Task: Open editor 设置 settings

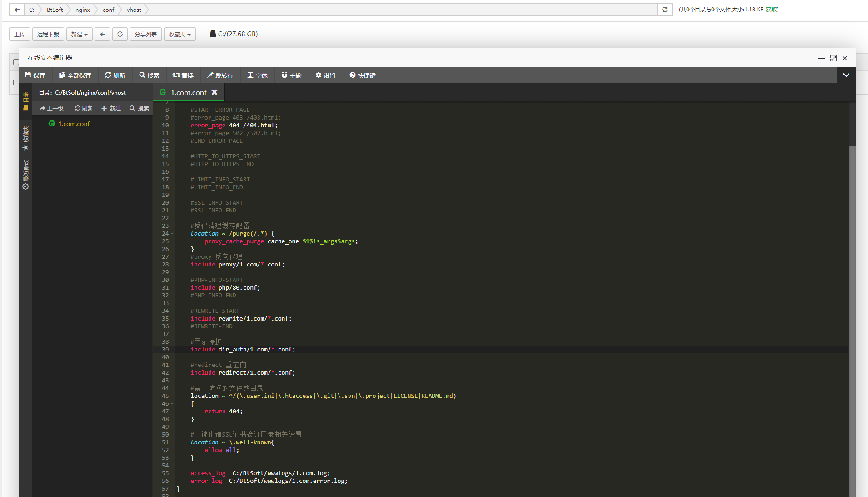Action: pyautogui.click(x=325, y=75)
